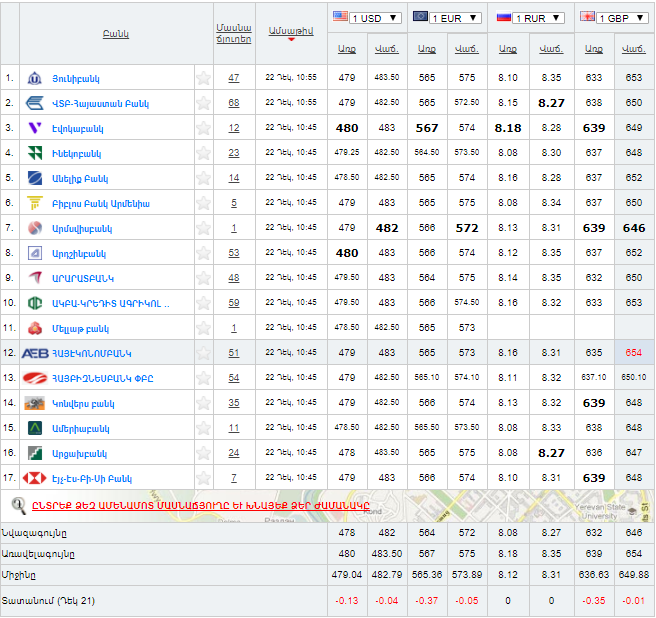Open the 1 USD currency dropdown
Screen dimensions: 656x618
pos(375,18)
